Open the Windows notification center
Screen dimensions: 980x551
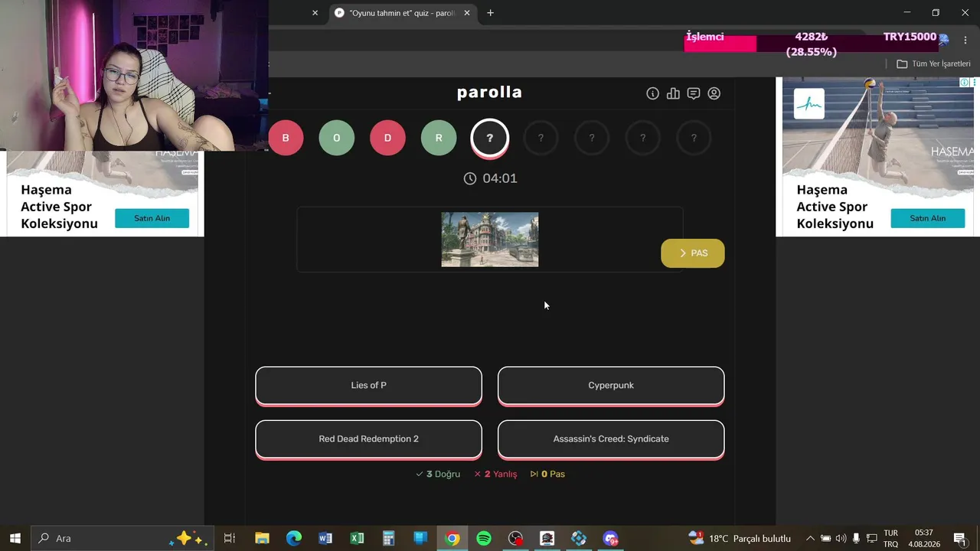point(960,538)
